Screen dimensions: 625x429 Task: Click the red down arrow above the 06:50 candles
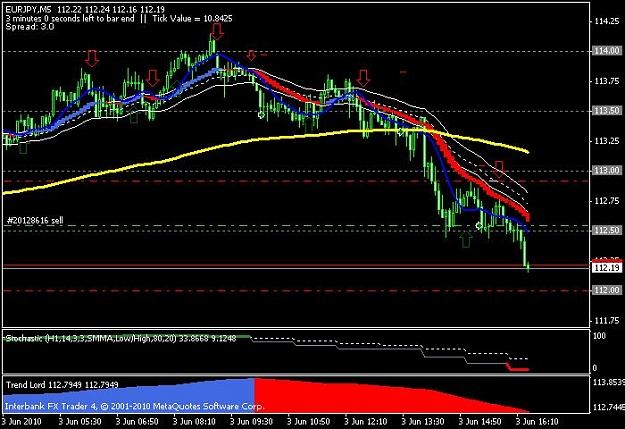152,78
